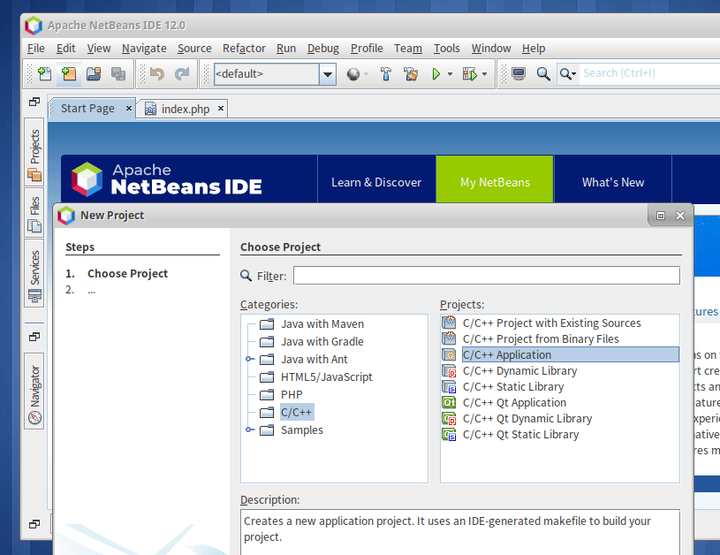Open the Source menu
The height and width of the screenshot is (555, 720).
pos(194,48)
